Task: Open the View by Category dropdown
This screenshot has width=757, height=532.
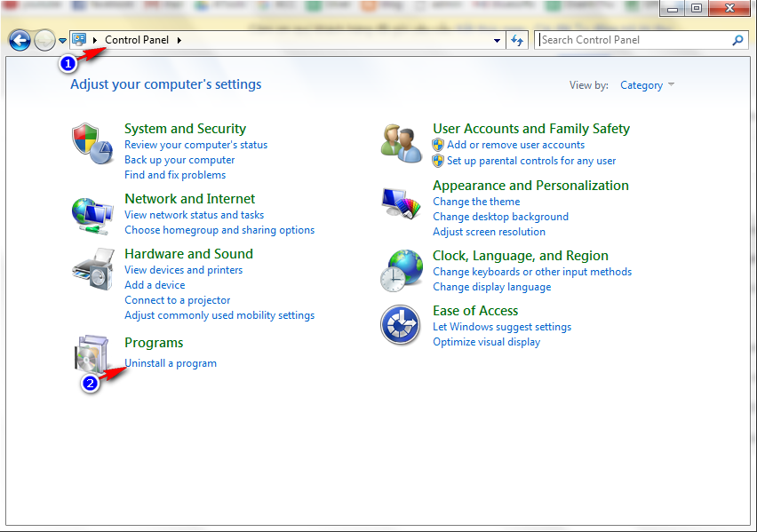Action: (x=647, y=85)
